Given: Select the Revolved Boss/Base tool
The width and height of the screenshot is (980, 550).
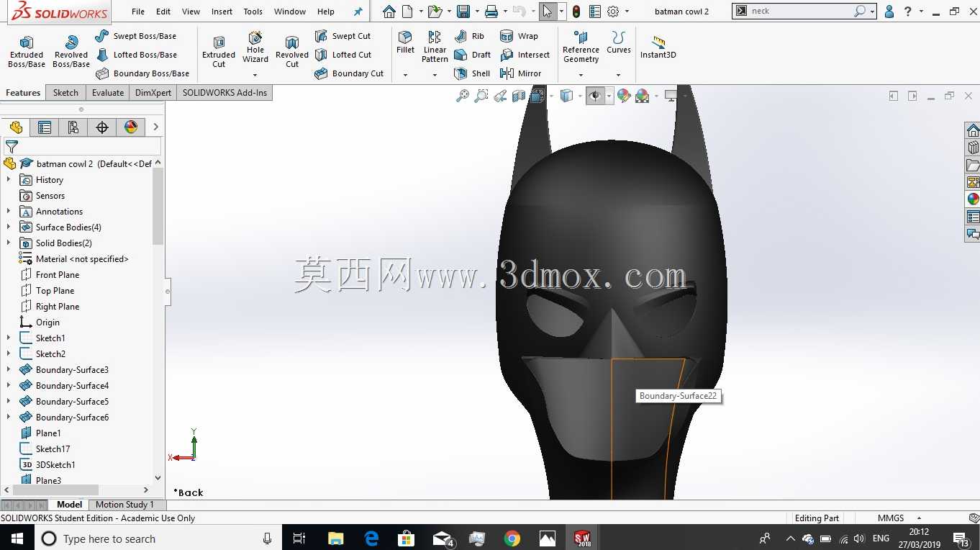Looking at the screenshot, I should [x=71, y=51].
